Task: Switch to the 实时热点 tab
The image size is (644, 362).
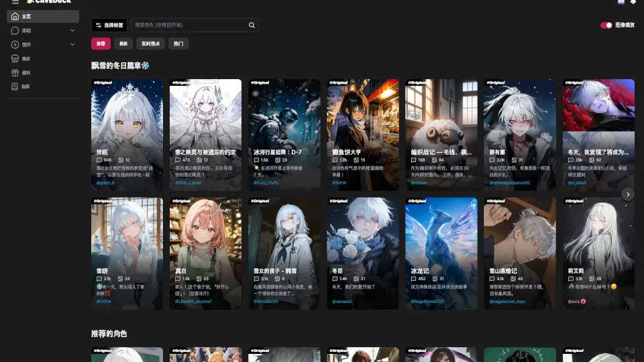Action: (x=150, y=44)
